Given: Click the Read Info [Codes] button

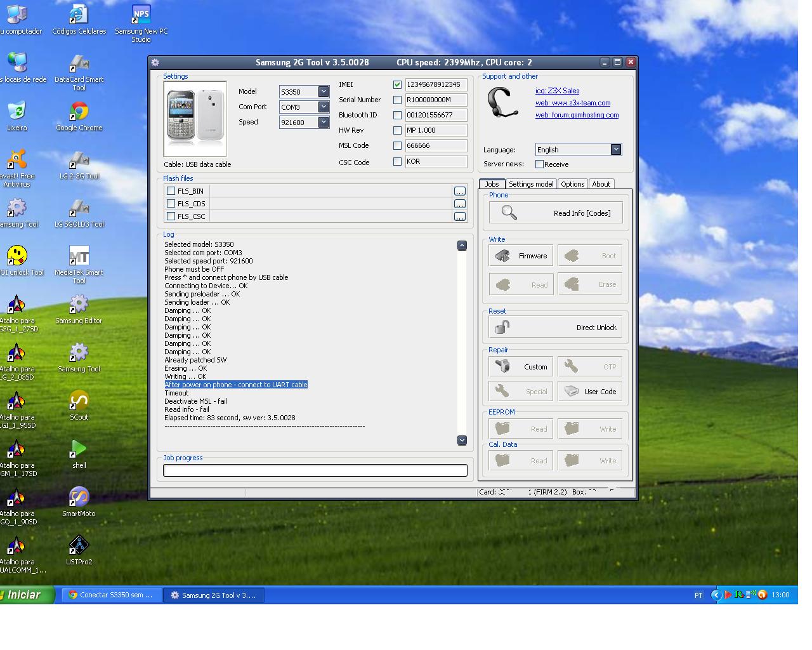Looking at the screenshot, I should [556, 213].
